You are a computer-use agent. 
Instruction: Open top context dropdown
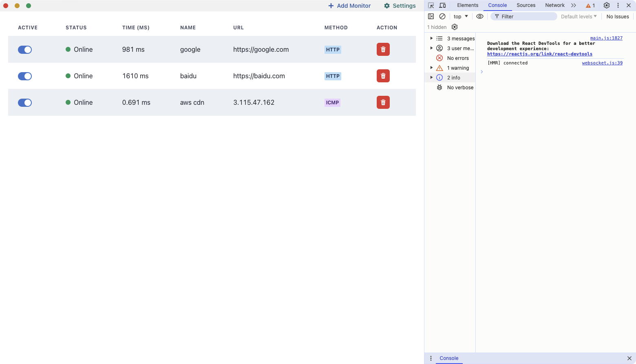(x=461, y=16)
